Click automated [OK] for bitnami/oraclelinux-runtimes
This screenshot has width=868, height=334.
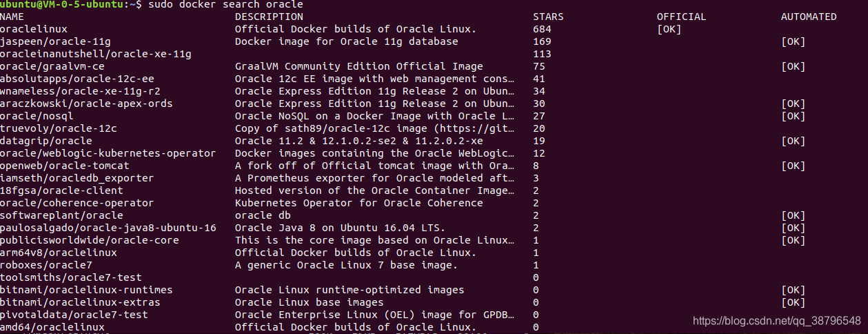coord(794,290)
